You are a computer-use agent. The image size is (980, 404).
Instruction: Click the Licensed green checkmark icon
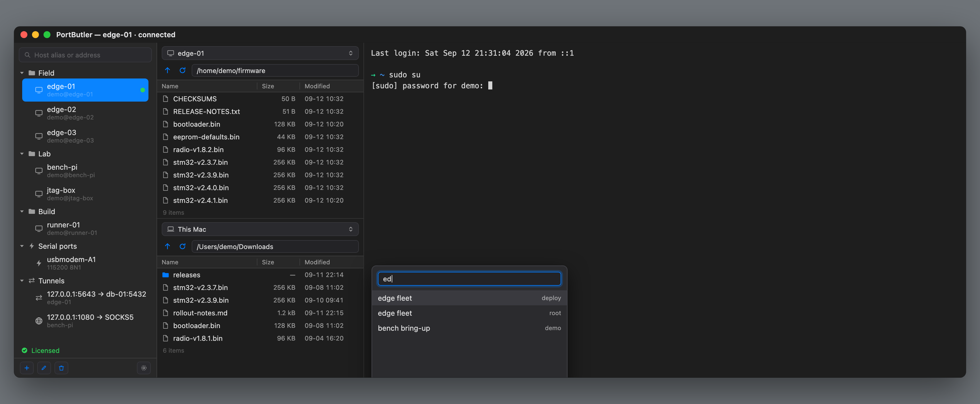(24, 350)
